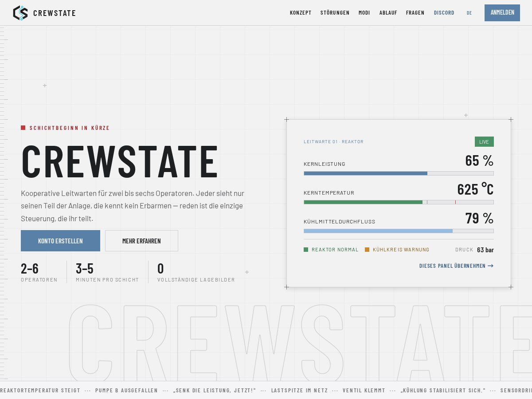Click the 63 bar pressure value
This screenshot has height=399, width=532.
coord(485,250)
